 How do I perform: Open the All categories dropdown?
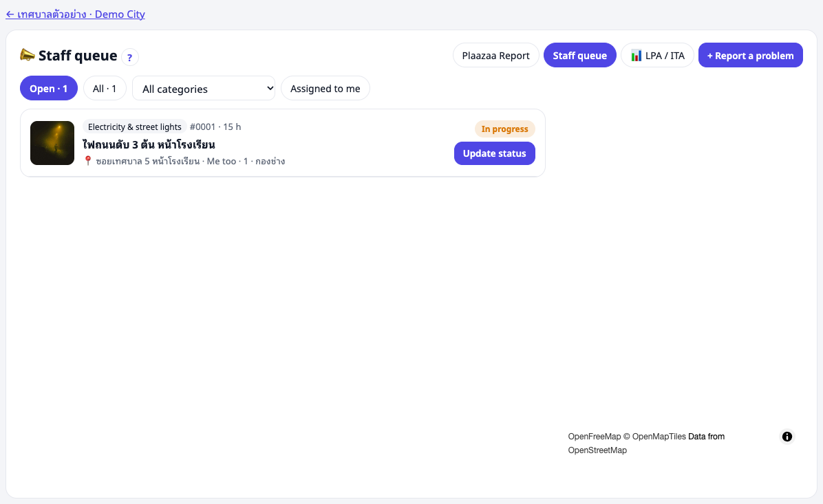(204, 89)
